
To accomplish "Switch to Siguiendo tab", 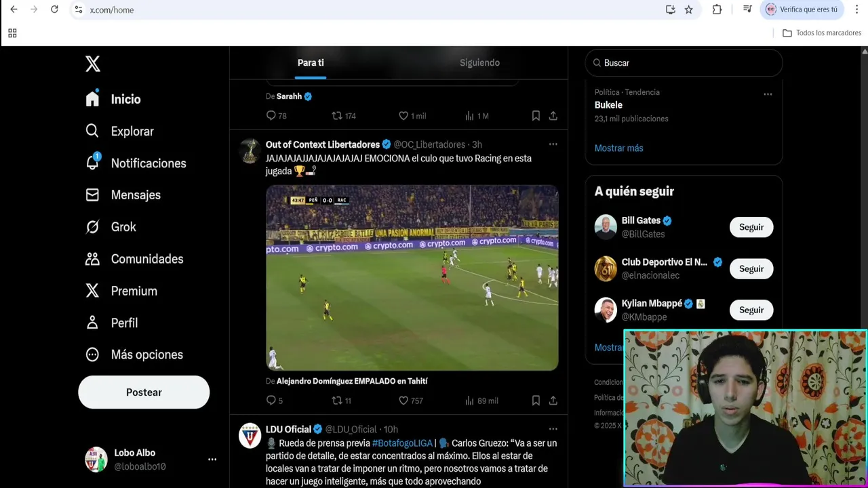I will click(479, 62).
